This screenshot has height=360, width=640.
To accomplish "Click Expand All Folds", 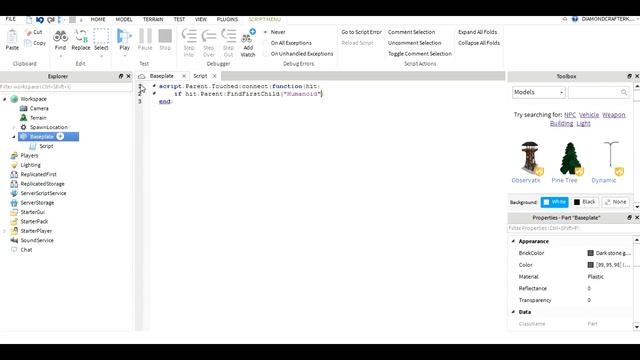I will 478,32.
